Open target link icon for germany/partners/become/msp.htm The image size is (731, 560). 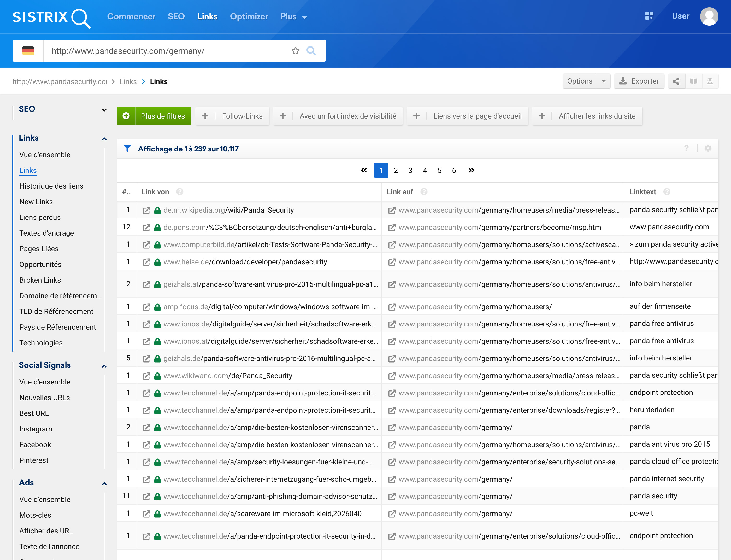pos(392,227)
